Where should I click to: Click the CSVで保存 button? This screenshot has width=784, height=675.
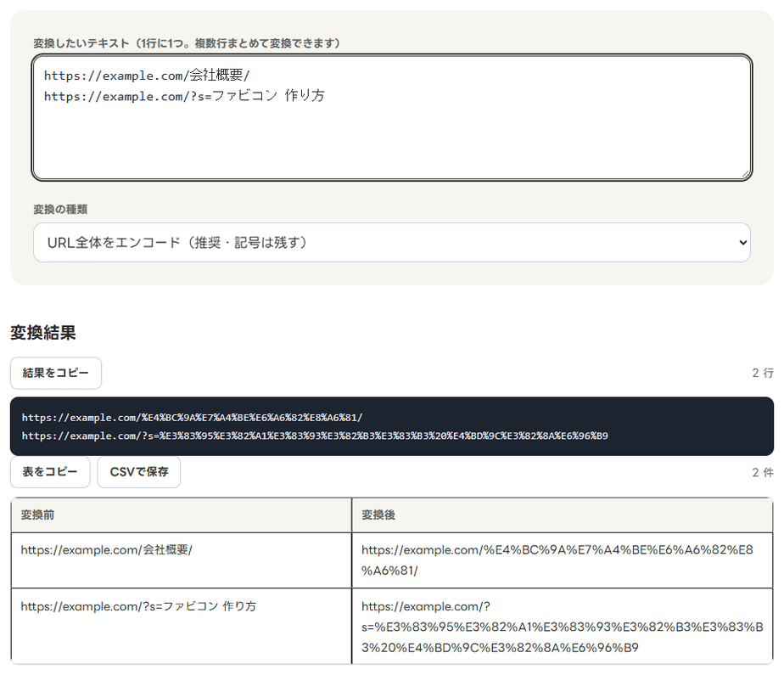pos(139,471)
